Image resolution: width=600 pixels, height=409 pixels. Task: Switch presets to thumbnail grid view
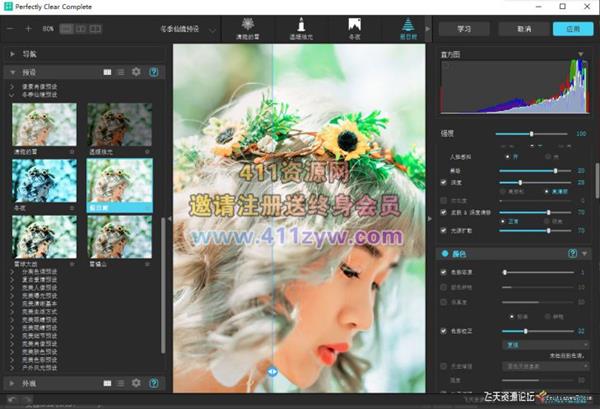pyautogui.click(x=107, y=72)
